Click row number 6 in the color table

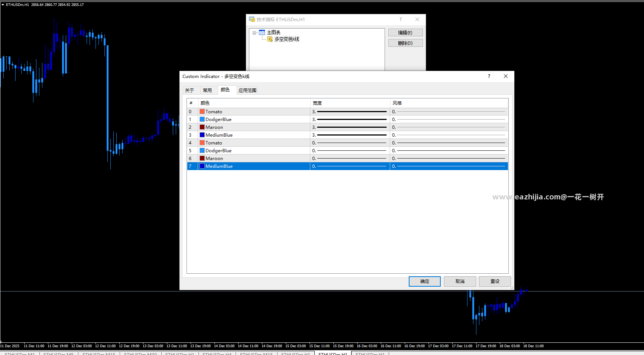[190, 158]
